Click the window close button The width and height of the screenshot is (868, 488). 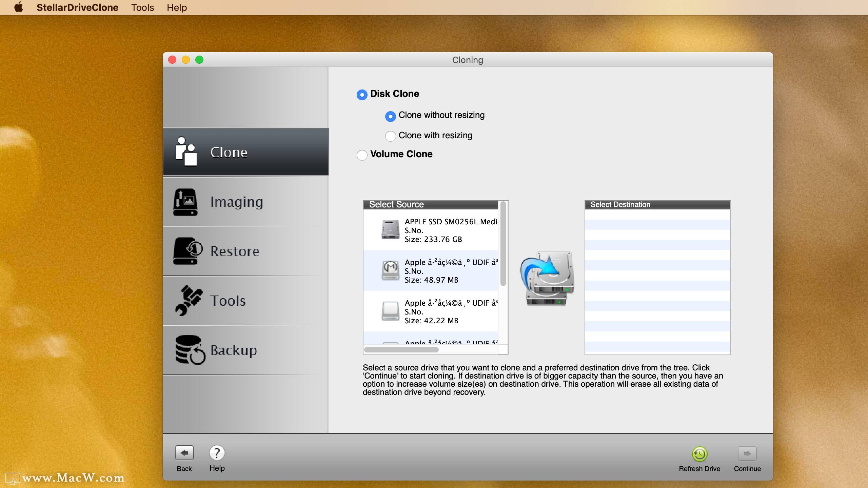click(x=172, y=60)
